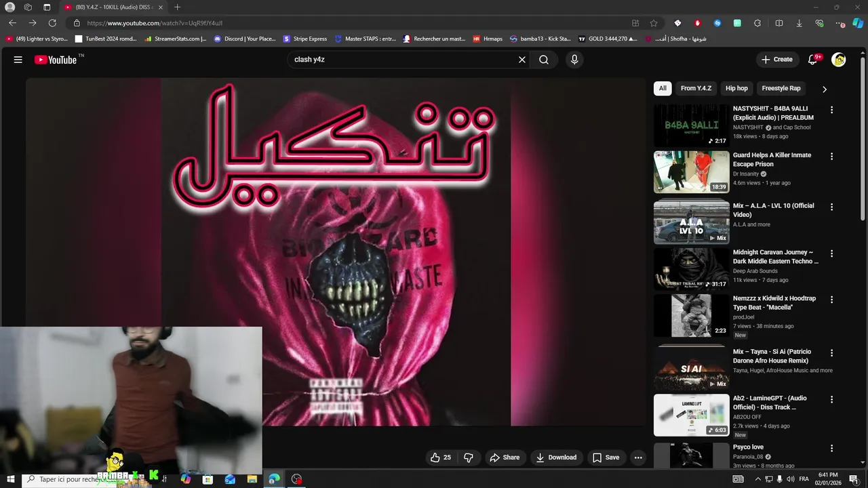Open Midnight Caravan Journey thumbnail

coord(692,269)
